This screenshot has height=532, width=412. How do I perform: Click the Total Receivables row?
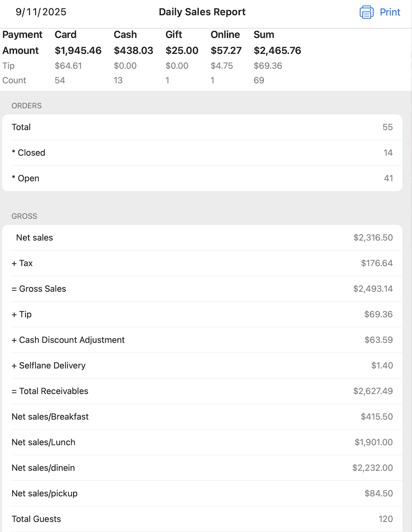click(x=202, y=391)
